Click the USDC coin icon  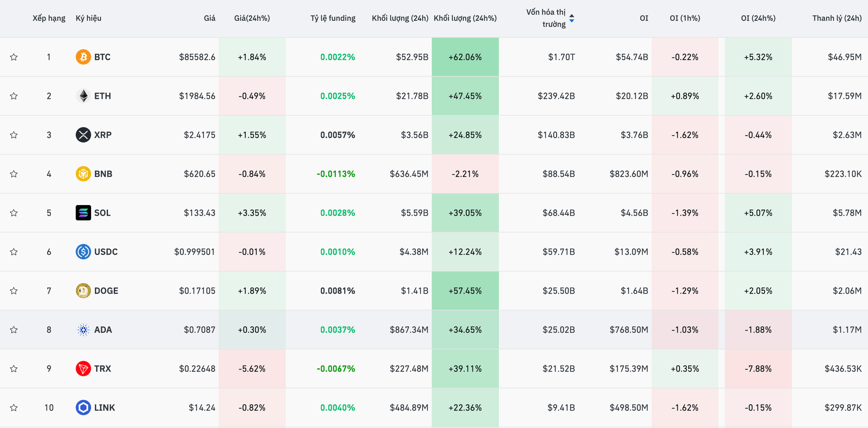click(83, 252)
